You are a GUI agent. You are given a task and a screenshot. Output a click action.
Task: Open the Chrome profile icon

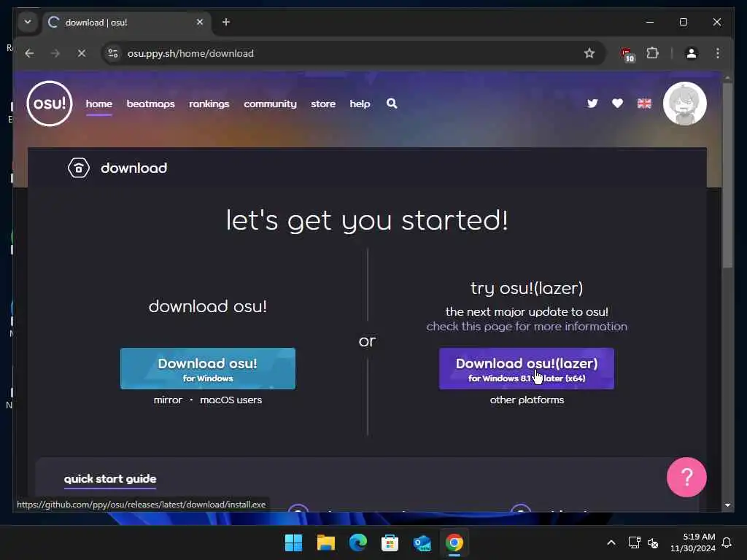pos(692,53)
